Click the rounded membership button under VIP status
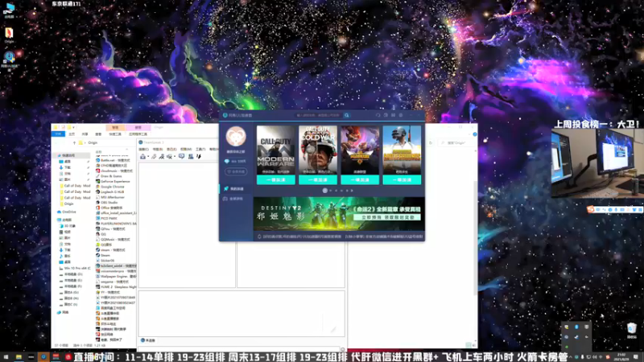Viewport: 644px width, 362px height. (x=236, y=171)
